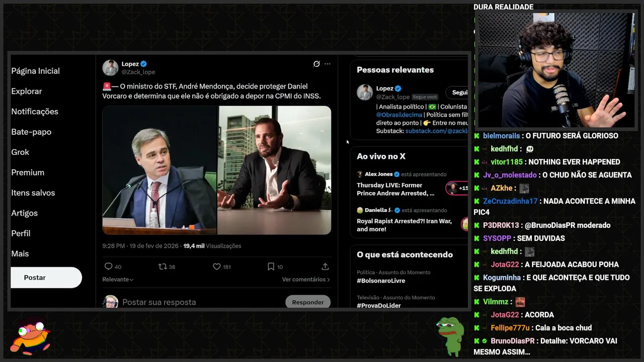The image size is (644, 362).
Task: Click the 19,4 mil Visualizações count
Action: pos(212,246)
